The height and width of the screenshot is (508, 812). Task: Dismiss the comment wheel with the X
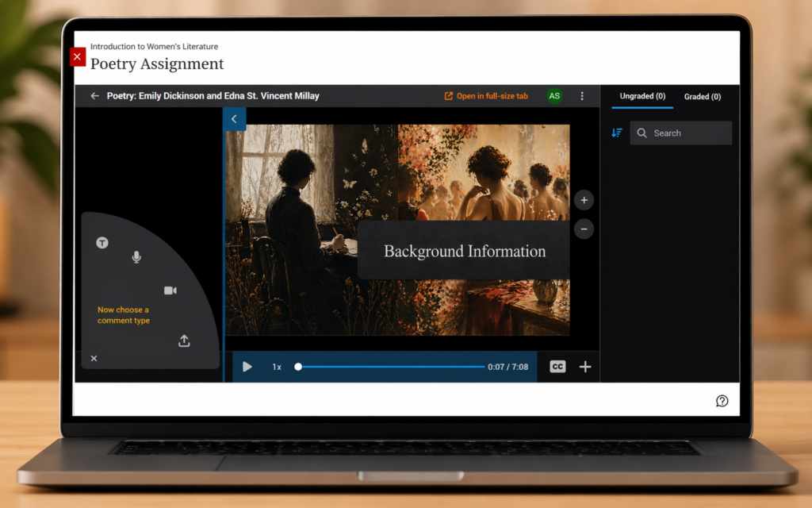coord(94,358)
